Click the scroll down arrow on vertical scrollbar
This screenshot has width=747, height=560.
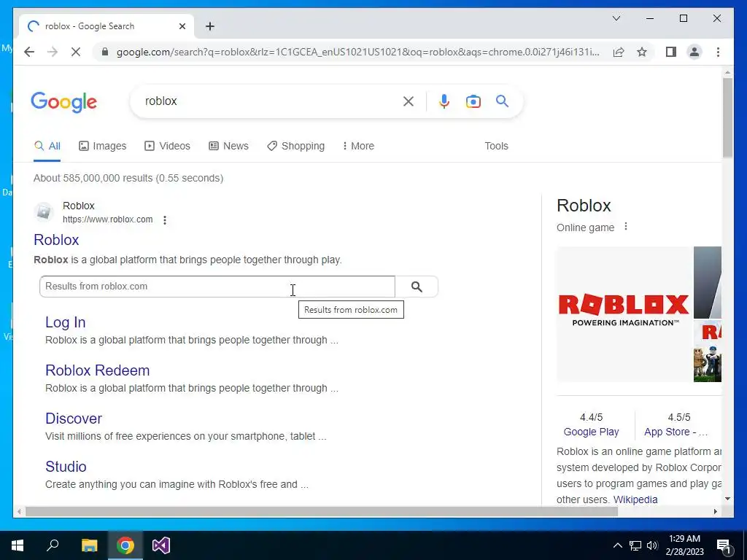(727, 499)
